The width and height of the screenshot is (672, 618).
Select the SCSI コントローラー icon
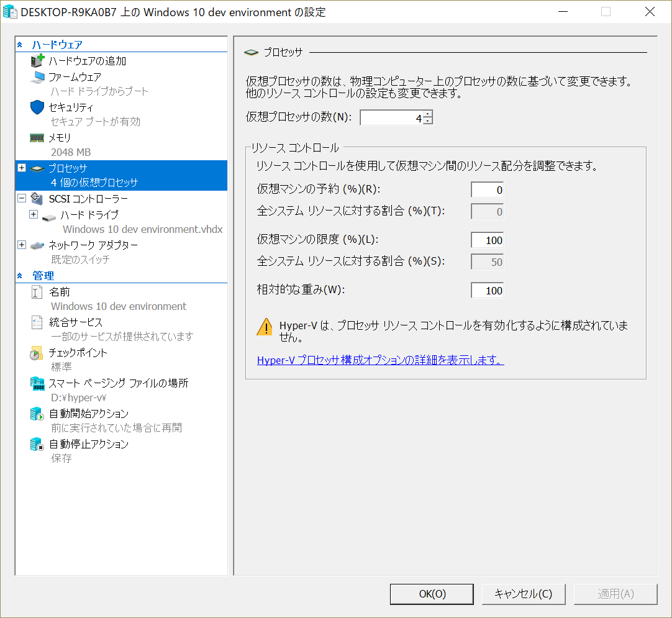point(36,199)
